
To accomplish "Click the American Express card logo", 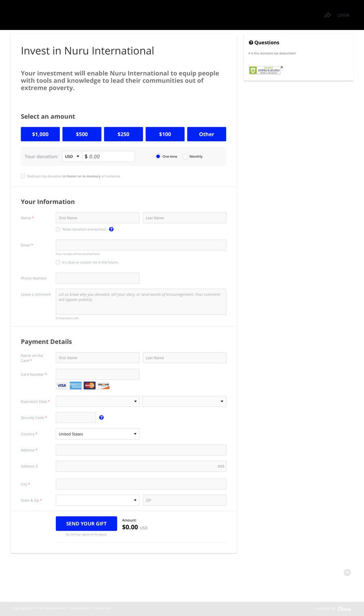I will (x=76, y=385).
